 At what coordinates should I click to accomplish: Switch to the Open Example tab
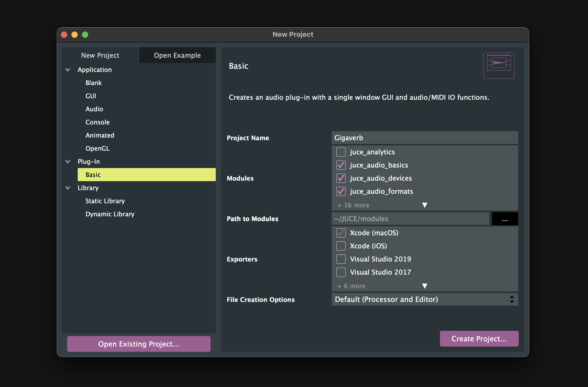177,55
